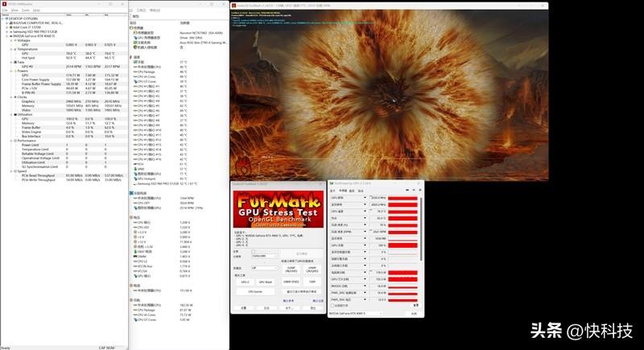Image resolution: width=644 pixels, height=350 pixels.
Task: Click the 电压 voltage category icon in the sensor list
Action: tap(132, 217)
